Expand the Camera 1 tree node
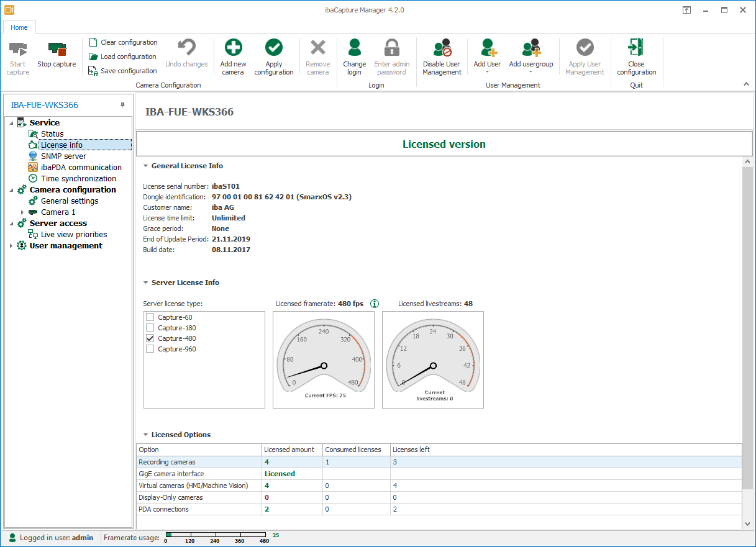756x547 pixels. tap(22, 212)
